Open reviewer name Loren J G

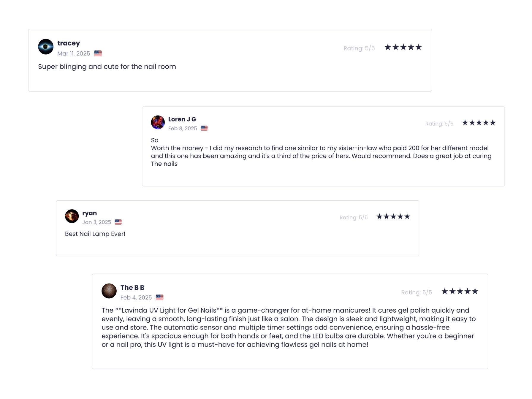[182, 119]
